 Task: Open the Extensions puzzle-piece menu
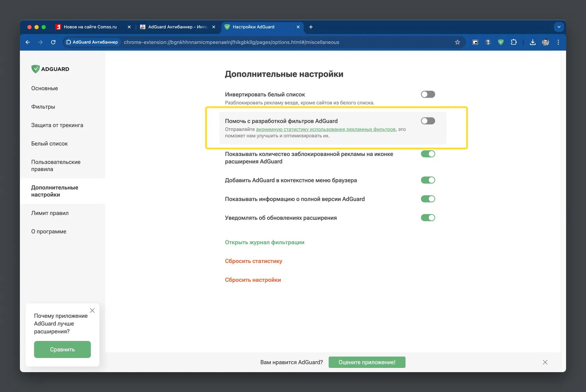[x=514, y=42]
